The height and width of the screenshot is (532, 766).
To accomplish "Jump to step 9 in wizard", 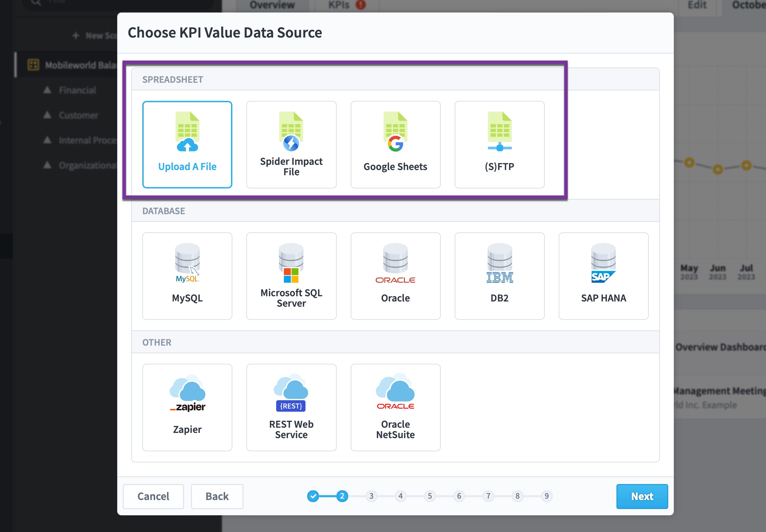I will click(x=547, y=496).
